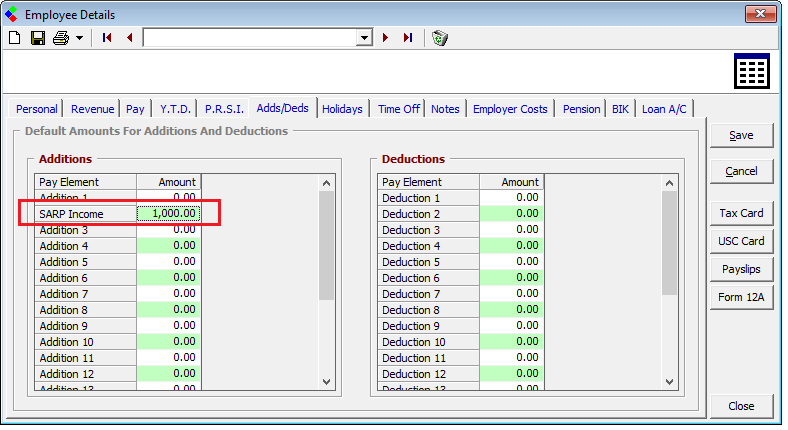Click the Print icon in toolbar
Screen dimensions: 788x430
point(61,38)
